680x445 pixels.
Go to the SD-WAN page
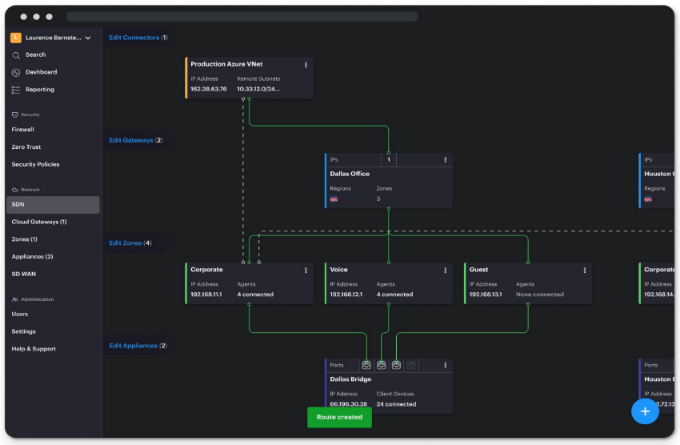(x=23, y=274)
